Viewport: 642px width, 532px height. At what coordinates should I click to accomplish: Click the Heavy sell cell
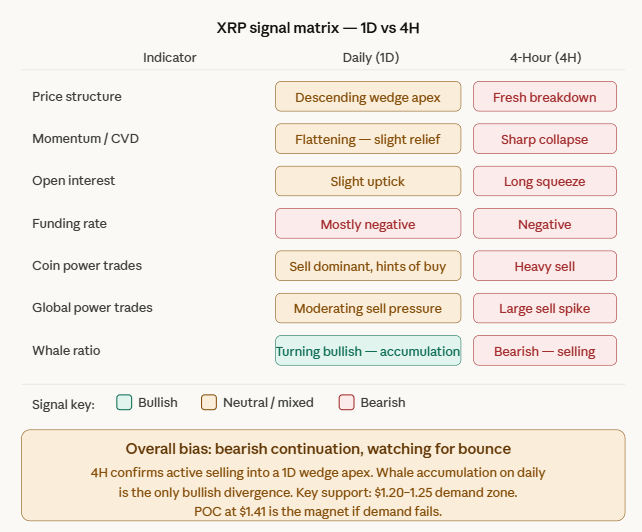[x=544, y=266]
